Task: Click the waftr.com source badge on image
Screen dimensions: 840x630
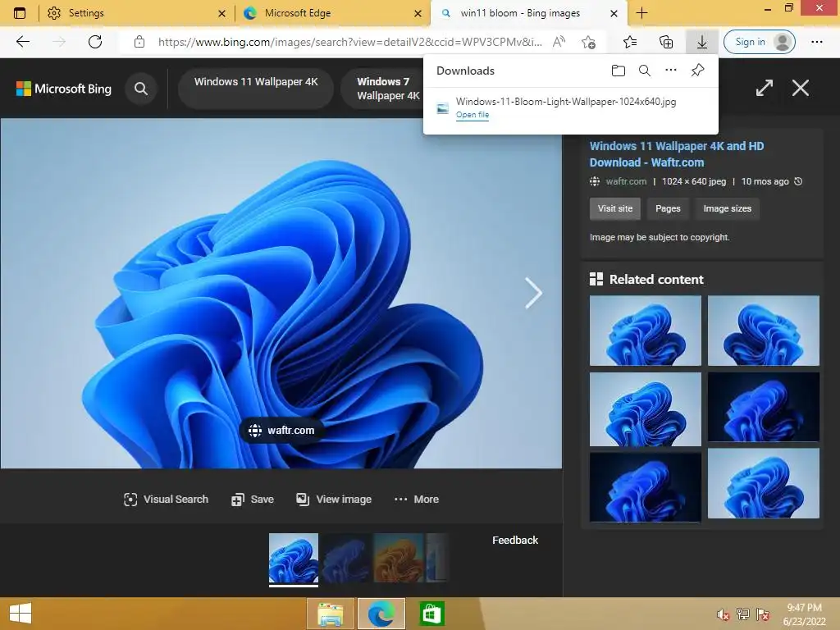Action: click(281, 430)
